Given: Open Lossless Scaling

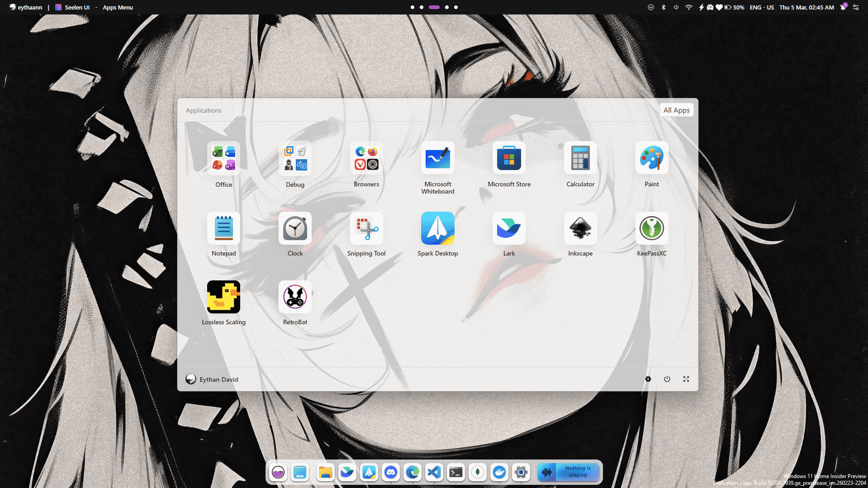Looking at the screenshot, I should tap(223, 297).
